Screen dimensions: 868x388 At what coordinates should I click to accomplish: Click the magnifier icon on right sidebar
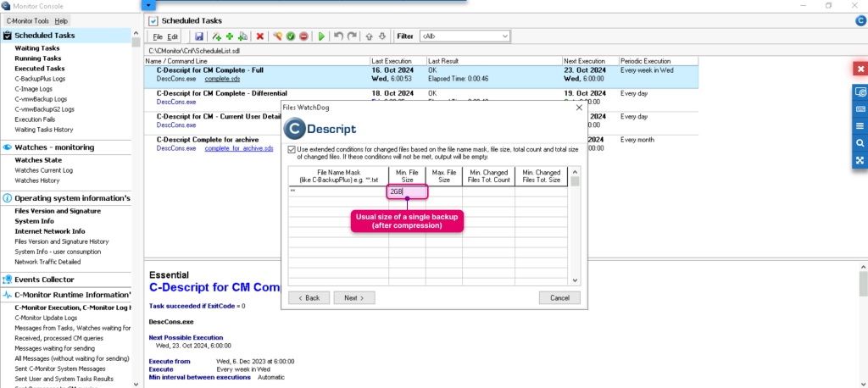click(860, 143)
